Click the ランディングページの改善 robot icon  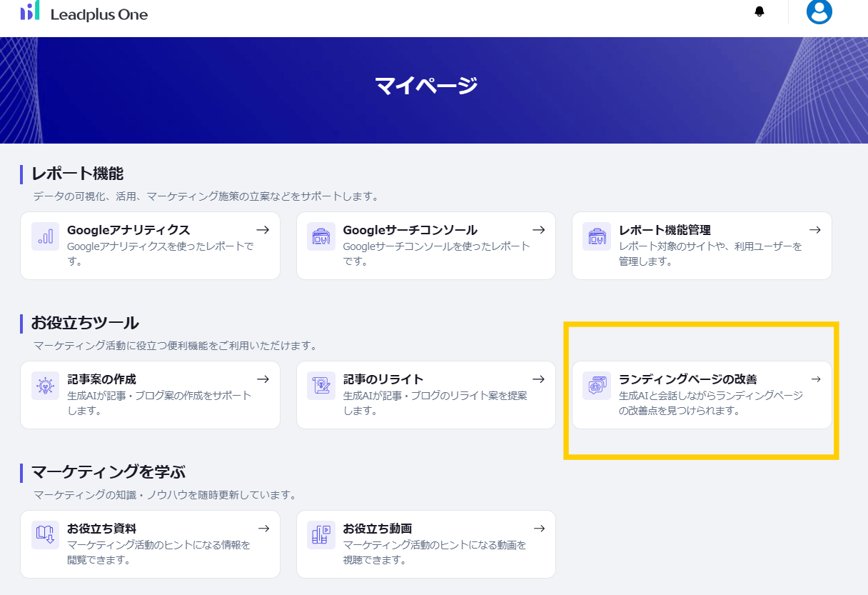(x=597, y=386)
